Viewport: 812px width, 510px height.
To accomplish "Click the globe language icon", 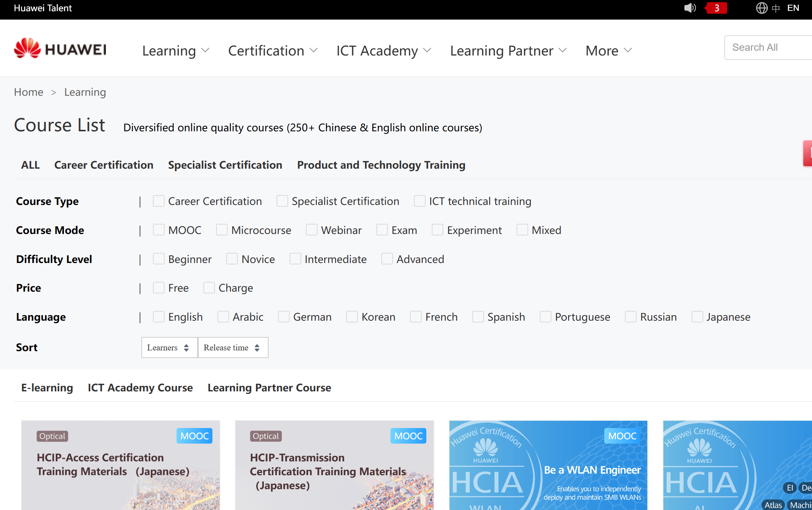I will (x=762, y=8).
